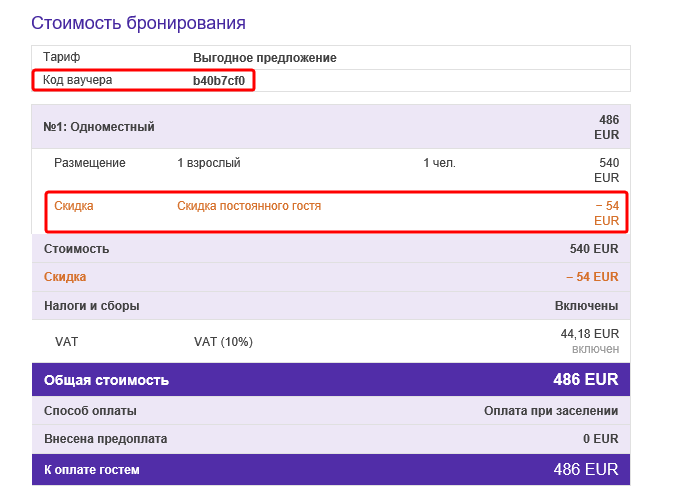Click the room header's '486 EUR' amount
Image resolution: width=673 pixels, height=503 pixels.
coord(606,127)
